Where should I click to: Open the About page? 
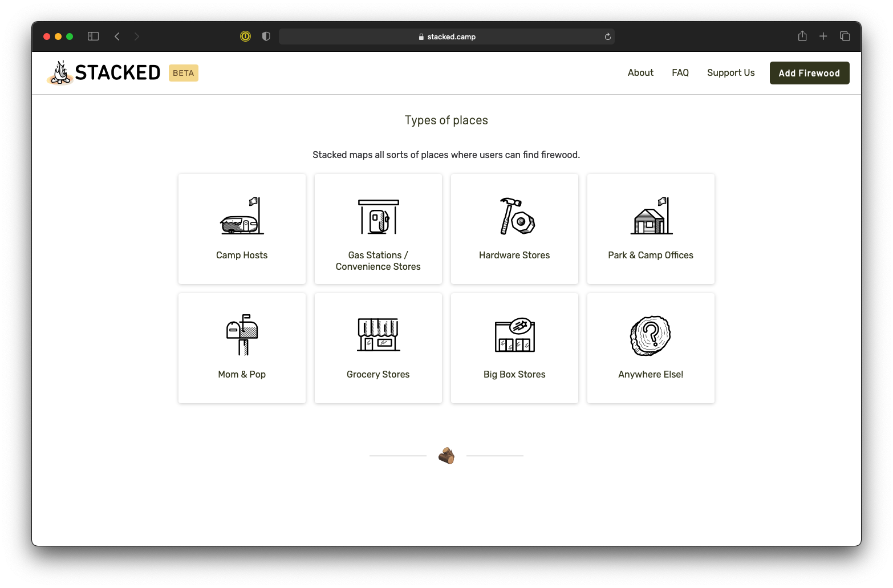[640, 72]
